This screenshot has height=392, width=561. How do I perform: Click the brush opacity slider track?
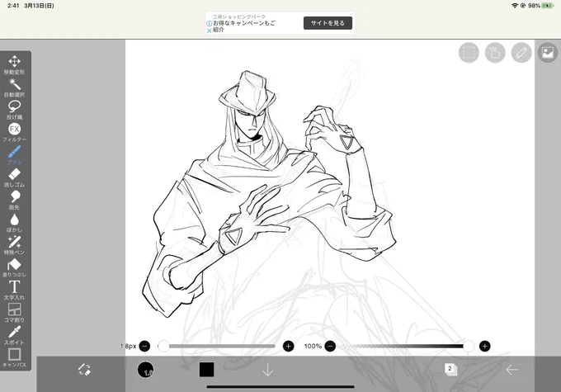tap(406, 346)
